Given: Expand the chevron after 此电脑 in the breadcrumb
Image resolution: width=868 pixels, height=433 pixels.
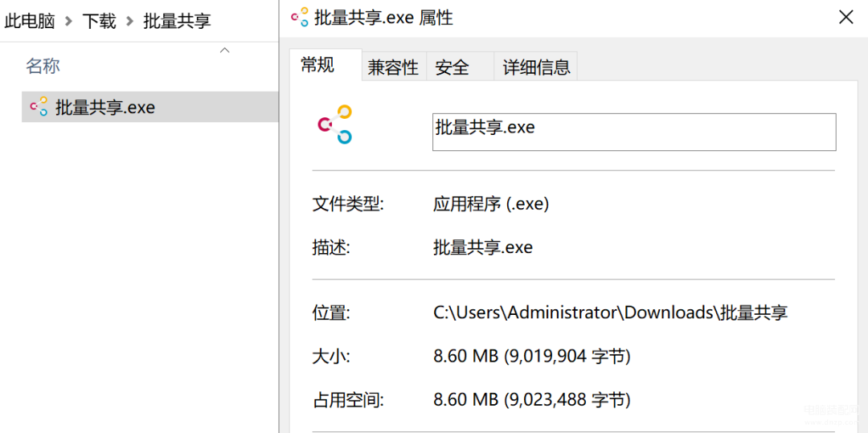Looking at the screenshot, I should point(68,22).
